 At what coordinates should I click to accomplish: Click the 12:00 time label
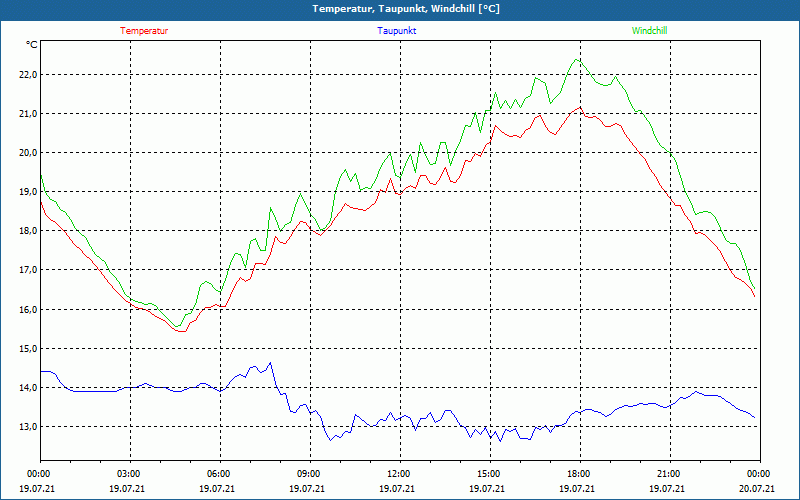397,474
